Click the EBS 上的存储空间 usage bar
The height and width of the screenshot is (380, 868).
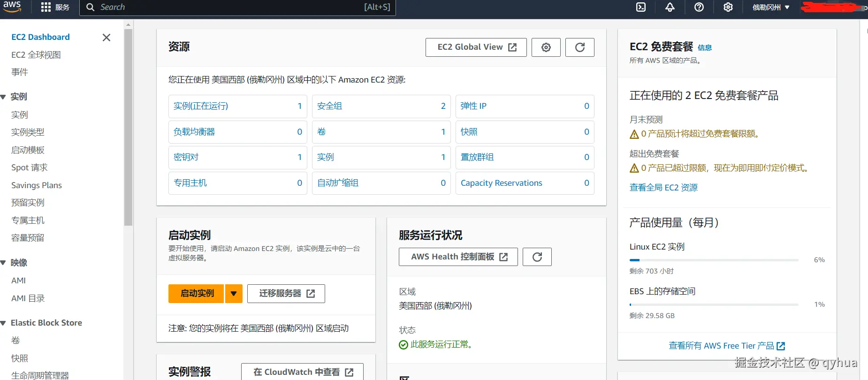[714, 305]
